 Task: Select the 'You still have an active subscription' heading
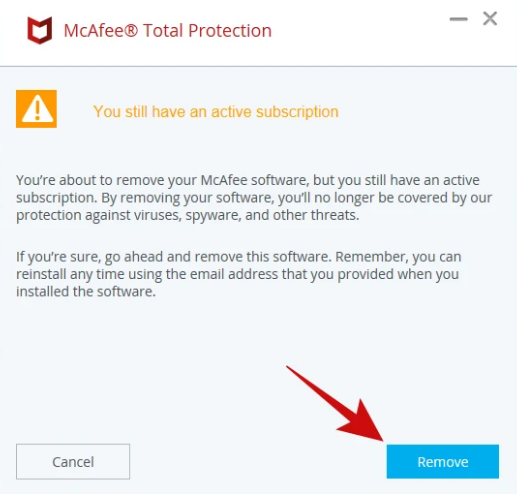point(216,111)
